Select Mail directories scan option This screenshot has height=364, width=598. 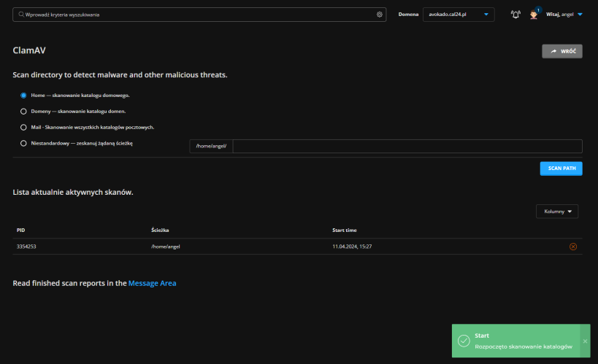coord(23,128)
